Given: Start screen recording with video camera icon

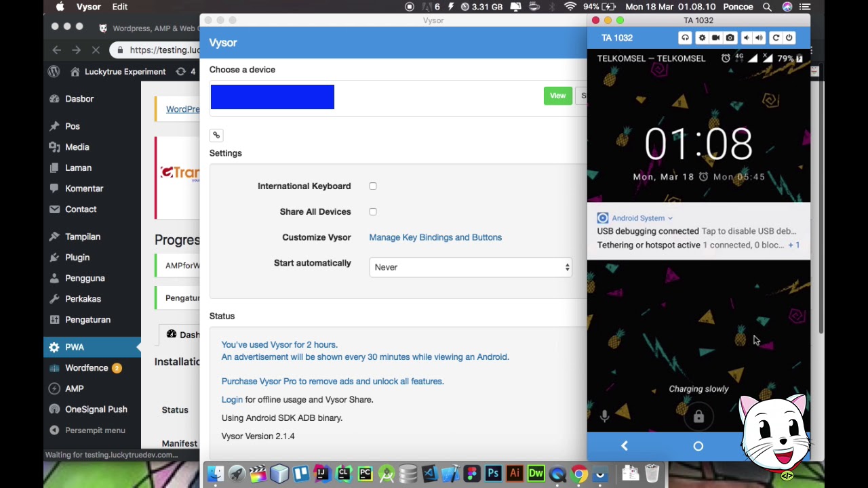Looking at the screenshot, I should [715, 38].
